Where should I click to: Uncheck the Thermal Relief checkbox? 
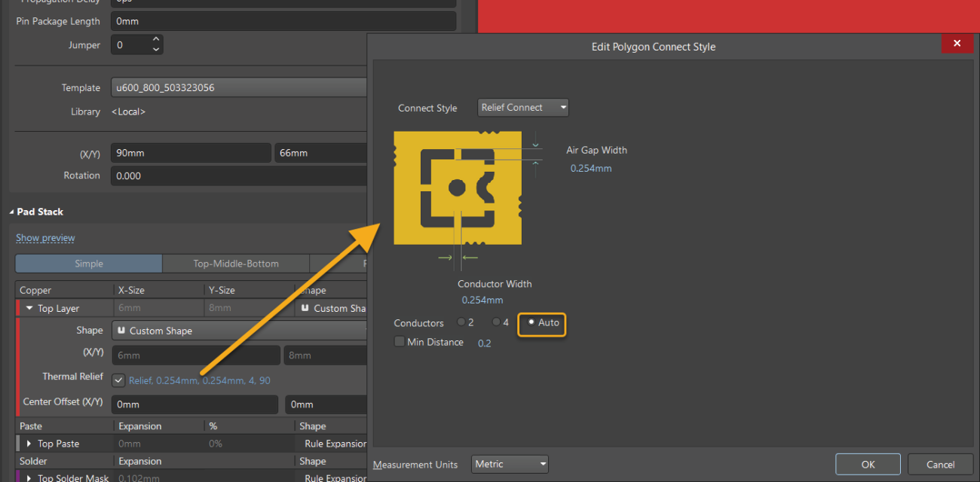pyautogui.click(x=118, y=380)
